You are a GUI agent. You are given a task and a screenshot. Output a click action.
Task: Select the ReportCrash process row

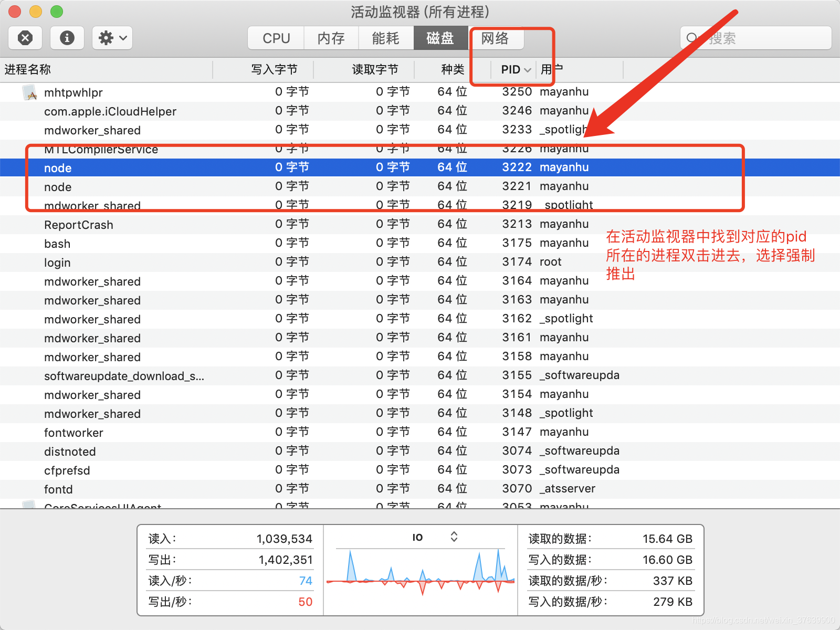pos(420,224)
